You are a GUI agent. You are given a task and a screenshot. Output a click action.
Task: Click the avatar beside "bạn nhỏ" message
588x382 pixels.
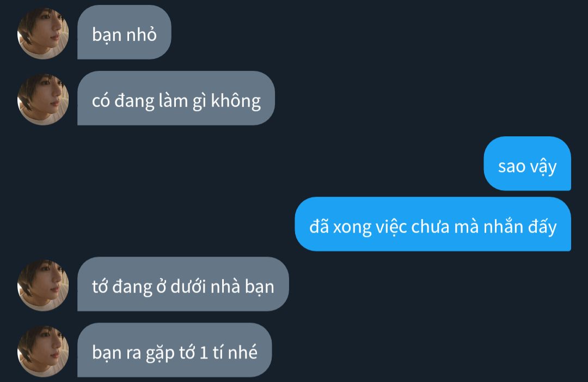(43, 33)
